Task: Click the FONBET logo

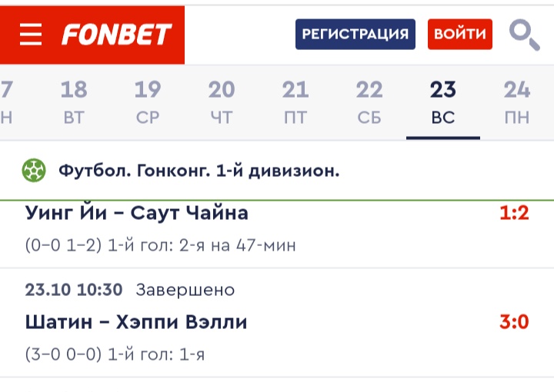Action: (116, 35)
